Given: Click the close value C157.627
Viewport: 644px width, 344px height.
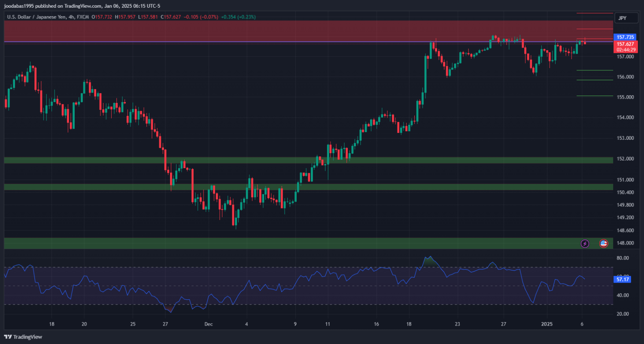Looking at the screenshot, I should point(170,17).
